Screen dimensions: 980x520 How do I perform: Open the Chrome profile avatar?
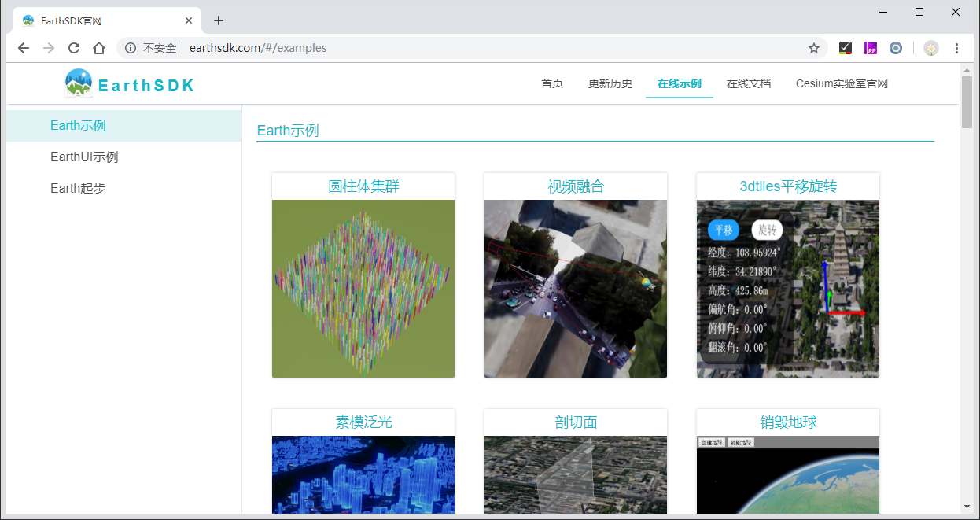coord(931,48)
